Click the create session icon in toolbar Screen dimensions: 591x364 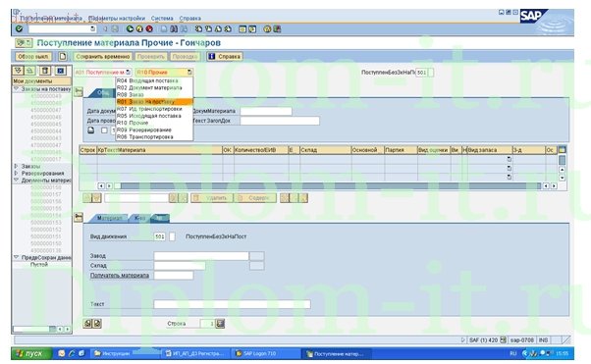(242, 29)
